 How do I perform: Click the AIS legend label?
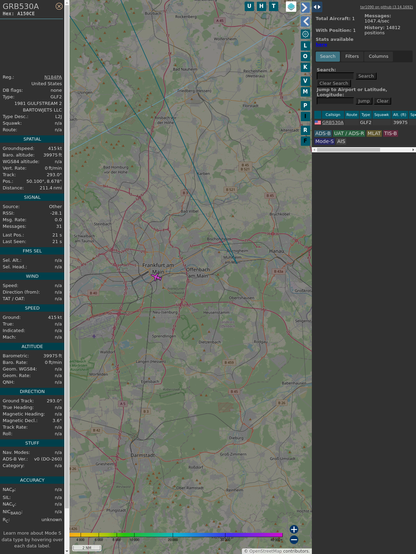341,141
